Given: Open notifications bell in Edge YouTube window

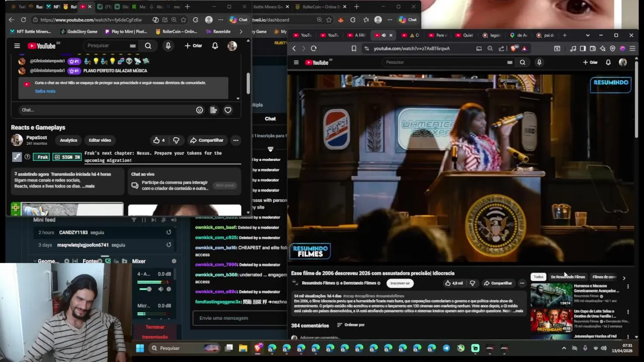Looking at the screenshot, I should (x=215, y=46).
